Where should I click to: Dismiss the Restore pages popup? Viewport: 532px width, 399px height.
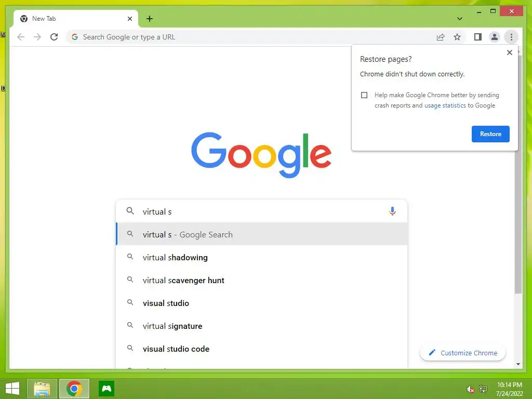coord(509,52)
